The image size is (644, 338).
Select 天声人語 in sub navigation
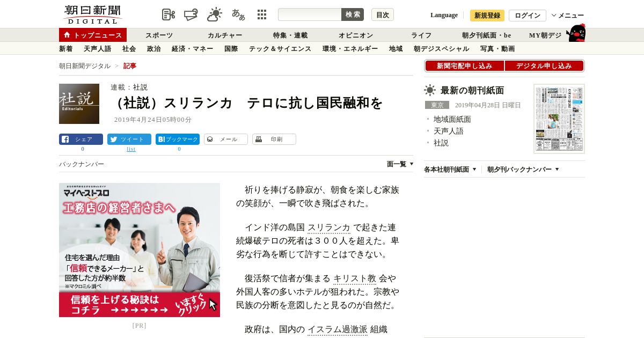pos(98,49)
